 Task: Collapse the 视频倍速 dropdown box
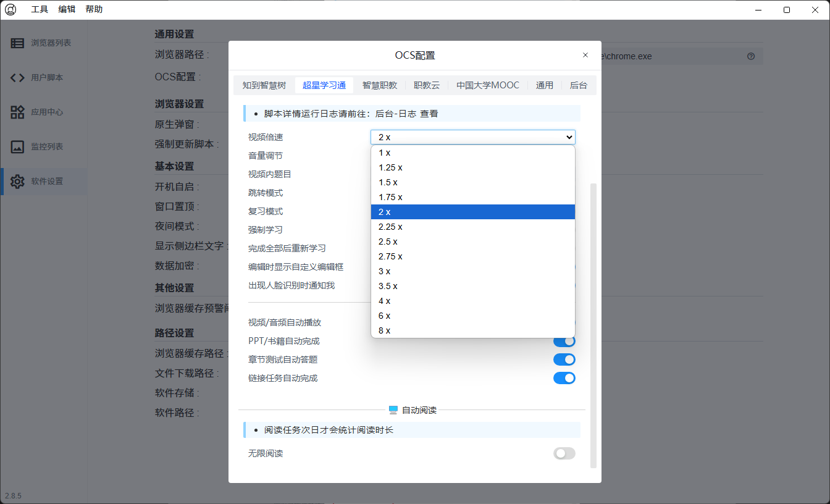(x=472, y=137)
